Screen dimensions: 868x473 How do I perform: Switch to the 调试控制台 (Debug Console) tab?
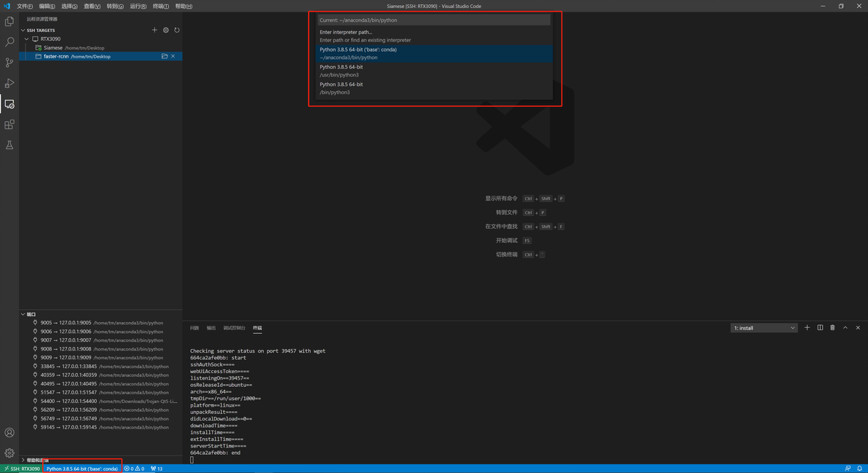coord(234,328)
